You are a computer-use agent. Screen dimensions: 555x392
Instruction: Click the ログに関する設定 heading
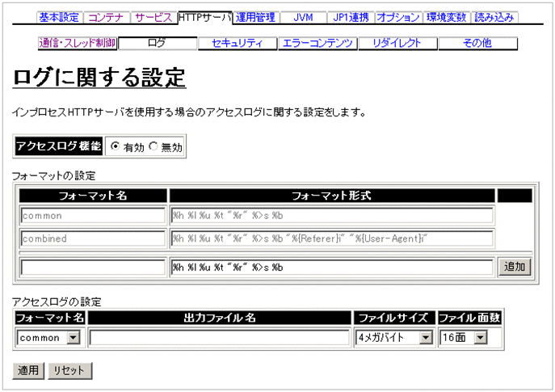[99, 78]
